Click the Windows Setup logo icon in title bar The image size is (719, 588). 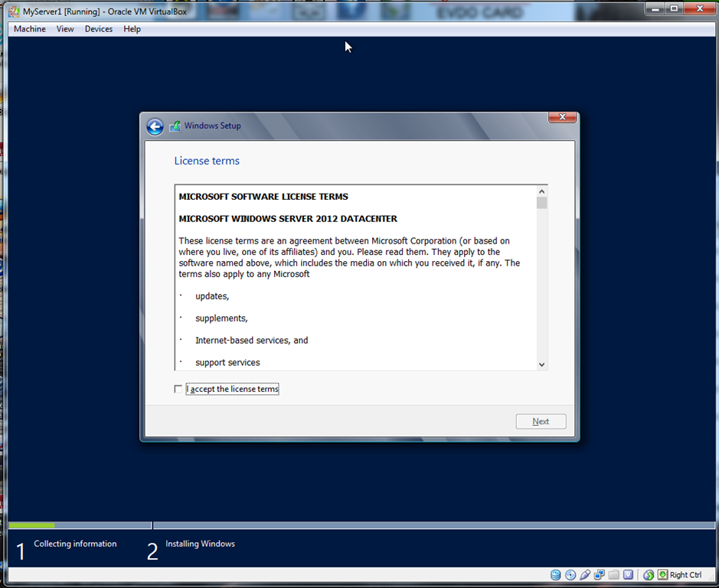pyautogui.click(x=175, y=126)
